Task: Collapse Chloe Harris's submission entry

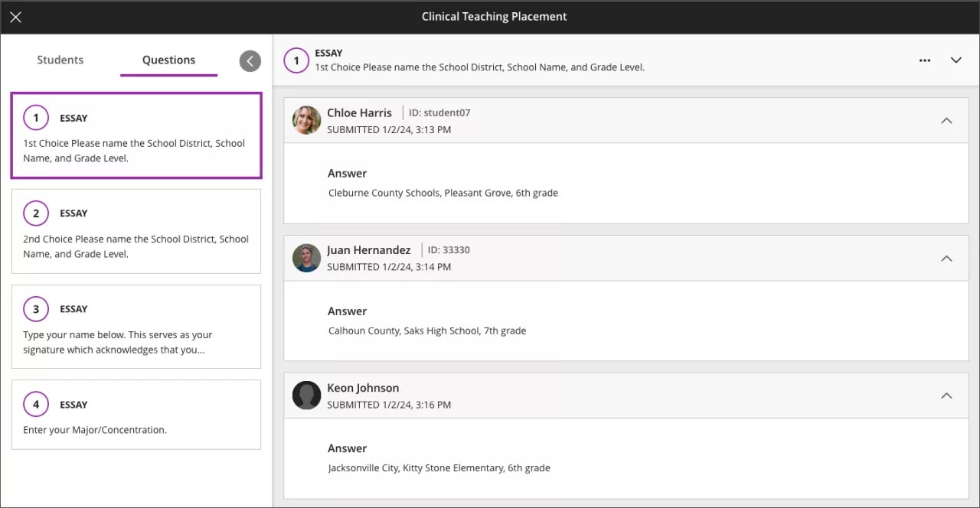Action: [946, 120]
